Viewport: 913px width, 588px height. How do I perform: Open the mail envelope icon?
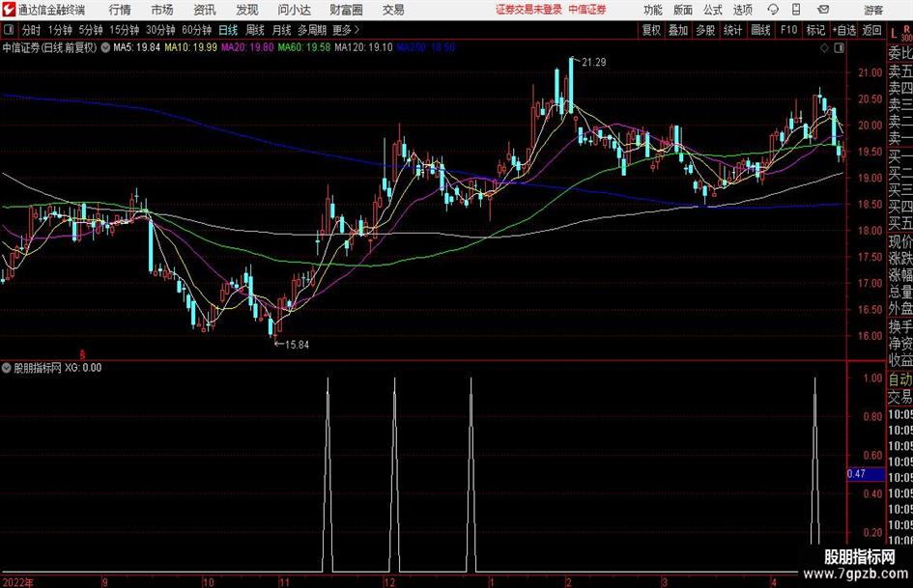point(823,10)
